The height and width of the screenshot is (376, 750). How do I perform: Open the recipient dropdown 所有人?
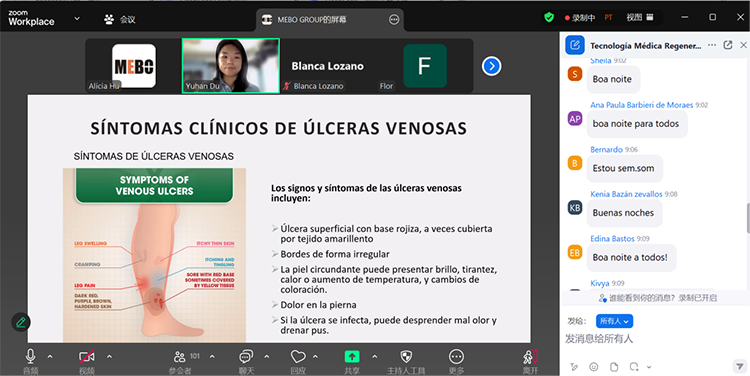(614, 321)
